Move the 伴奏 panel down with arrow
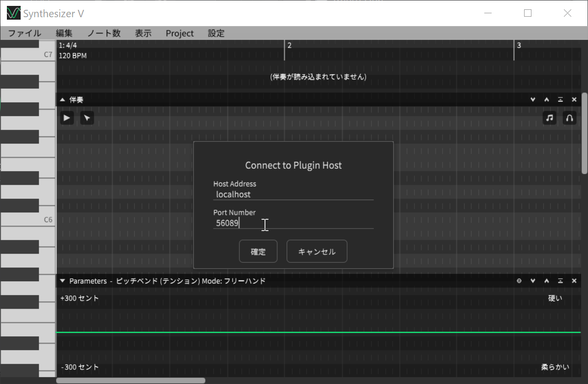The width and height of the screenshot is (588, 384). click(533, 100)
